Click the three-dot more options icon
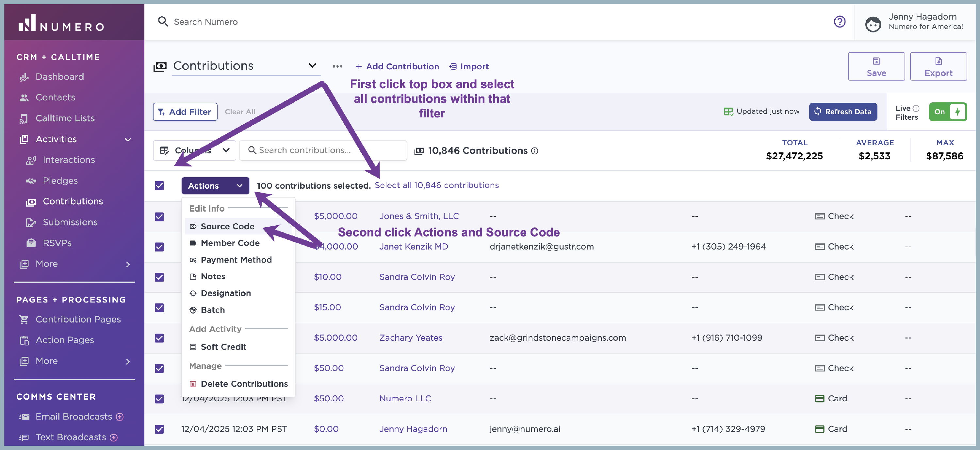The image size is (980, 450). (x=337, y=66)
